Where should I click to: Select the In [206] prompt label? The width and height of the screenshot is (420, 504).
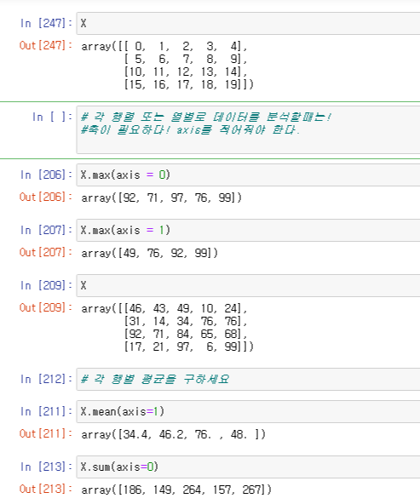point(47,175)
